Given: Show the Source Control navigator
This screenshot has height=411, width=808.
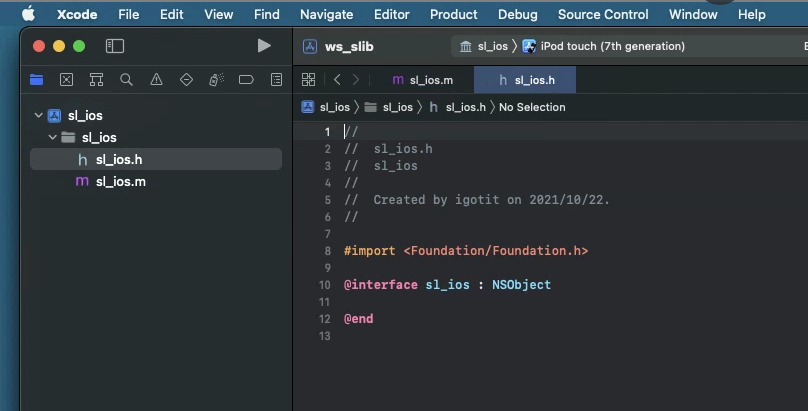Looking at the screenshot, I should [66, 79].
